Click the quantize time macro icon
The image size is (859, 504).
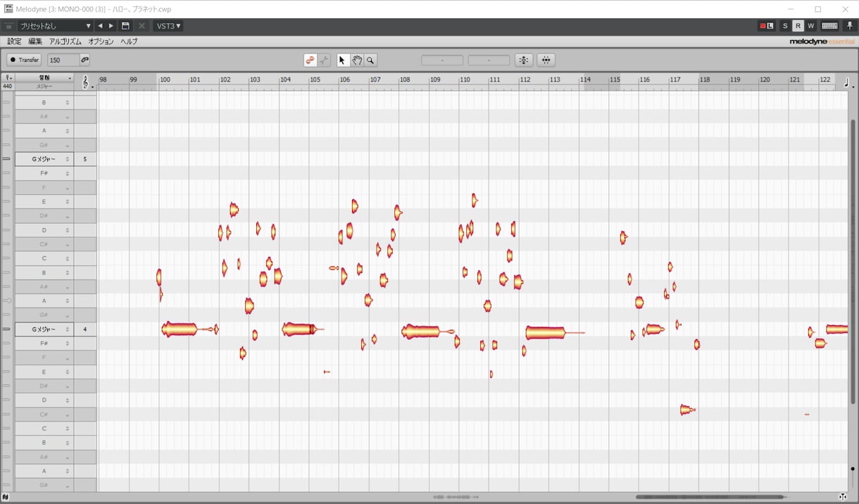click(546, 61)
